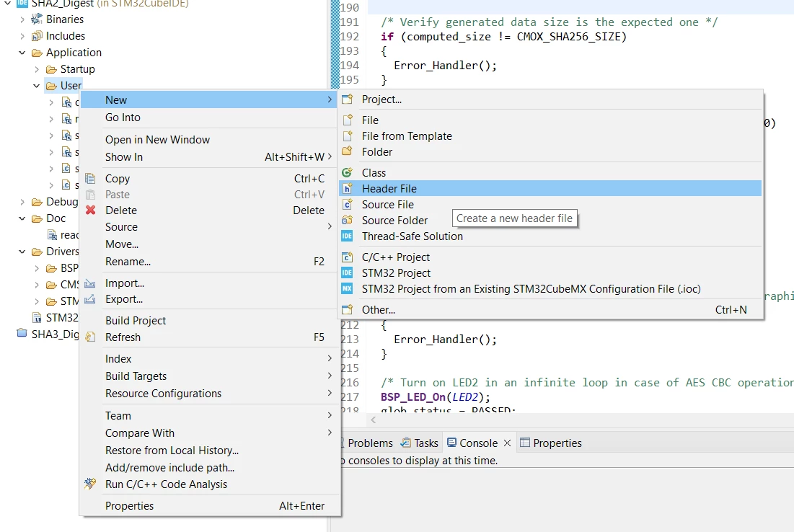Expand the BSP folder

[x=37, y=268]
